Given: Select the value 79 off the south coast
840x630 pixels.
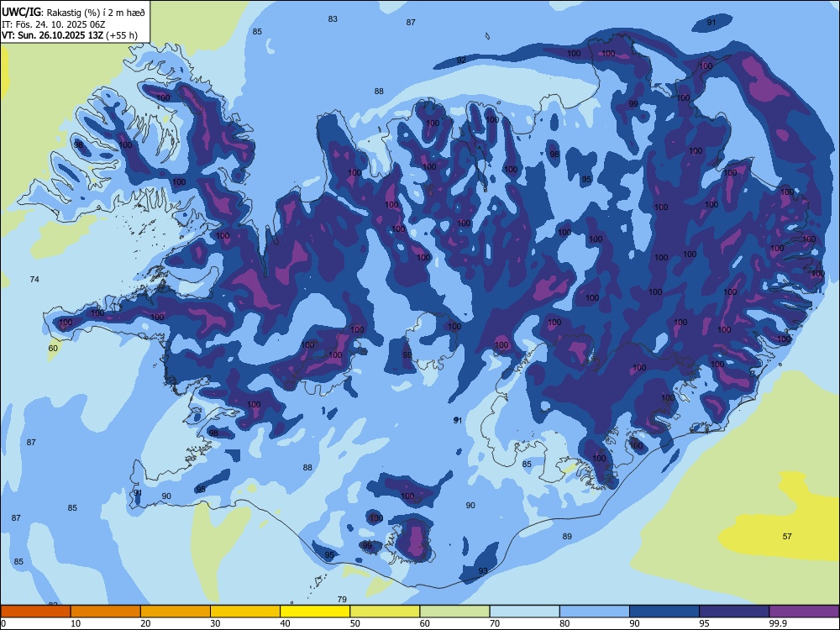Looking at the screenshot, I should click(342, 599).
